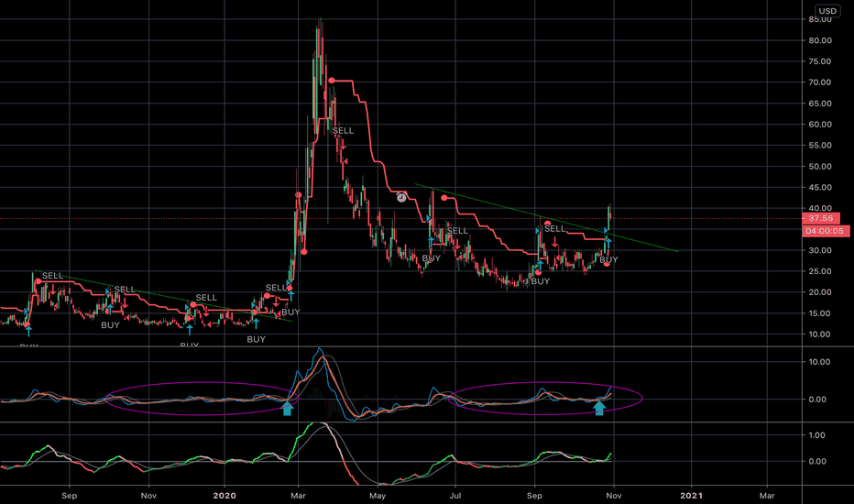Click the 2021 label on the time axis
854x504 pixels.
(691, 495)
